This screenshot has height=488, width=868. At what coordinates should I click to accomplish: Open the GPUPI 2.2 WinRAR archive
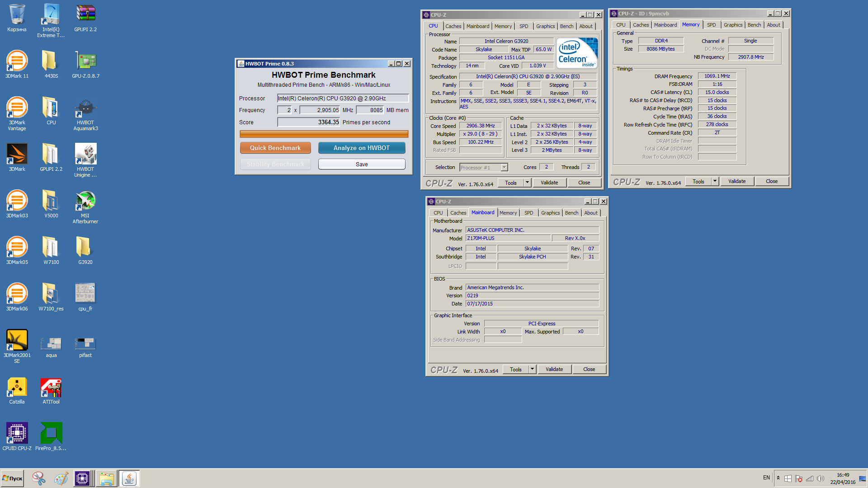pos(85,18)
